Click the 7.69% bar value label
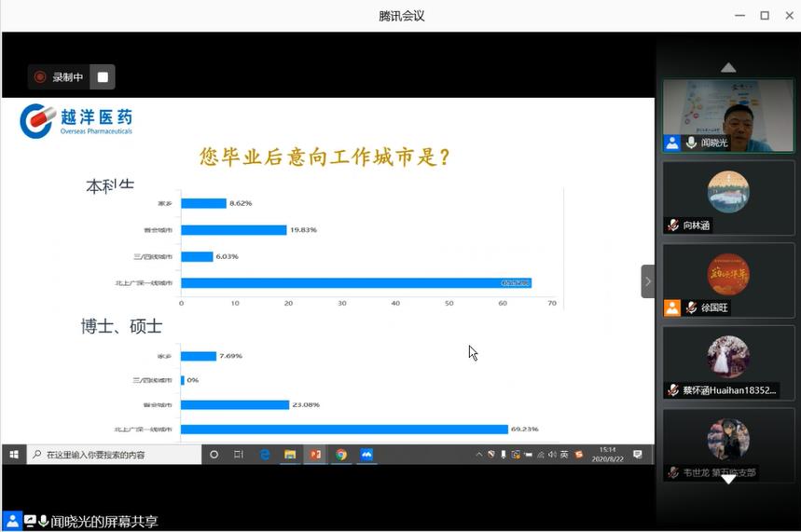 (230, 356)
